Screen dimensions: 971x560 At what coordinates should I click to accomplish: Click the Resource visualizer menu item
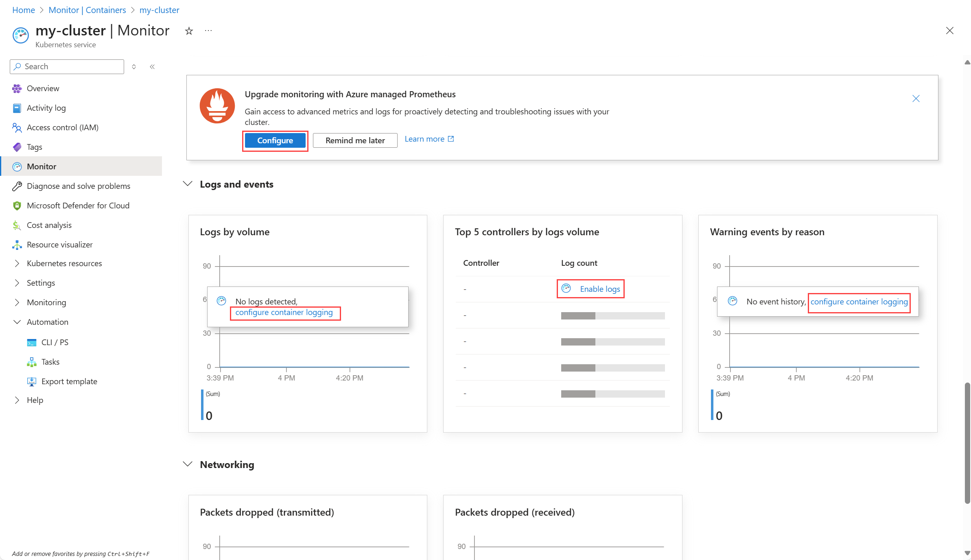coord(59,245)
